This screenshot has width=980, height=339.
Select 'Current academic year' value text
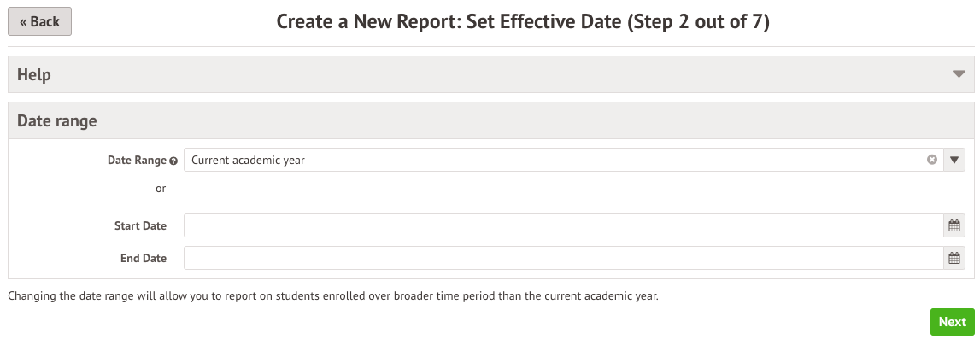tap(248, 160)
